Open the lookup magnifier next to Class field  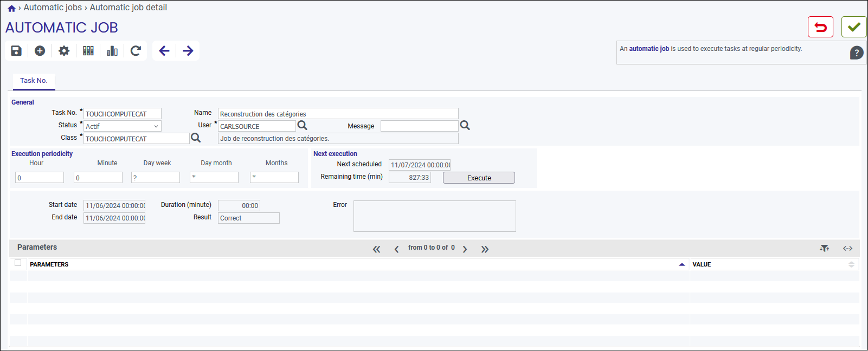coord(196,138)
